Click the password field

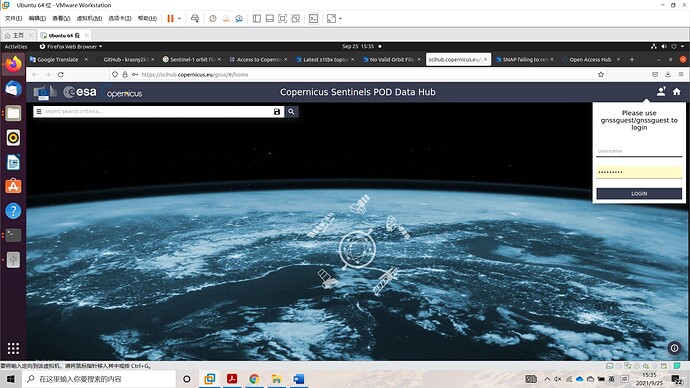639,172
